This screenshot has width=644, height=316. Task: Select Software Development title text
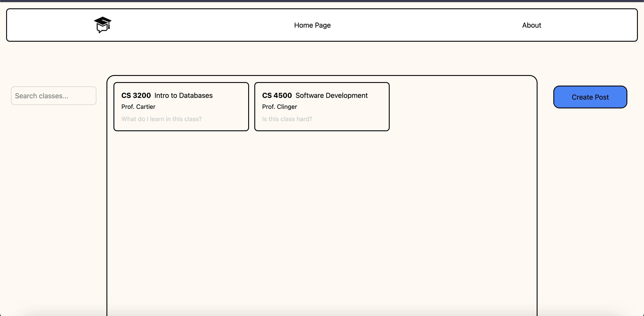pos(331,95)
